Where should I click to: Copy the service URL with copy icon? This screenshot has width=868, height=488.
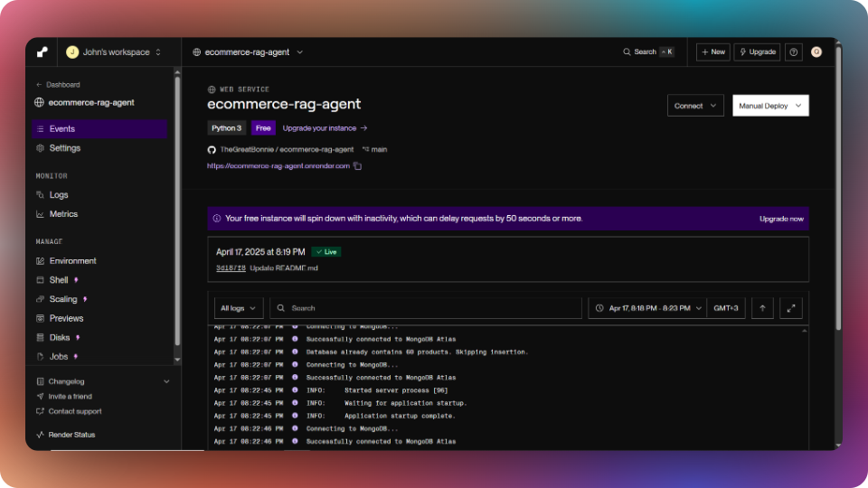coord(358,166)
